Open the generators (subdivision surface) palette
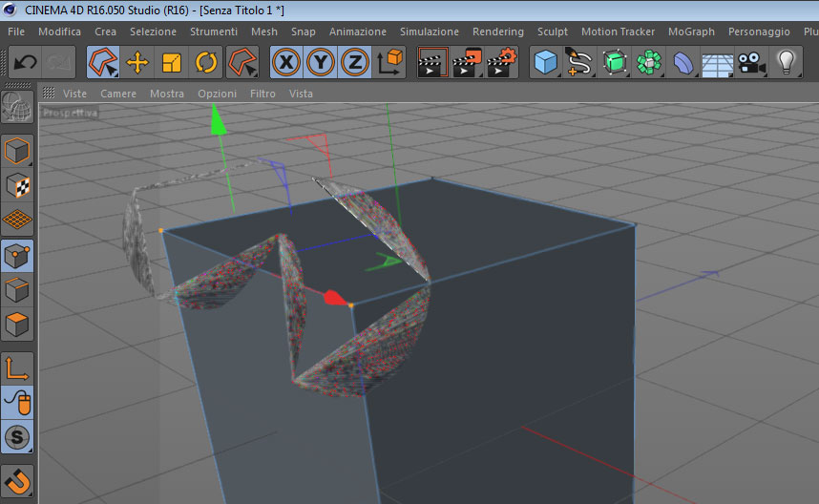Image resolution: width=819 pixels, height=504 pixels. point(615,63)
